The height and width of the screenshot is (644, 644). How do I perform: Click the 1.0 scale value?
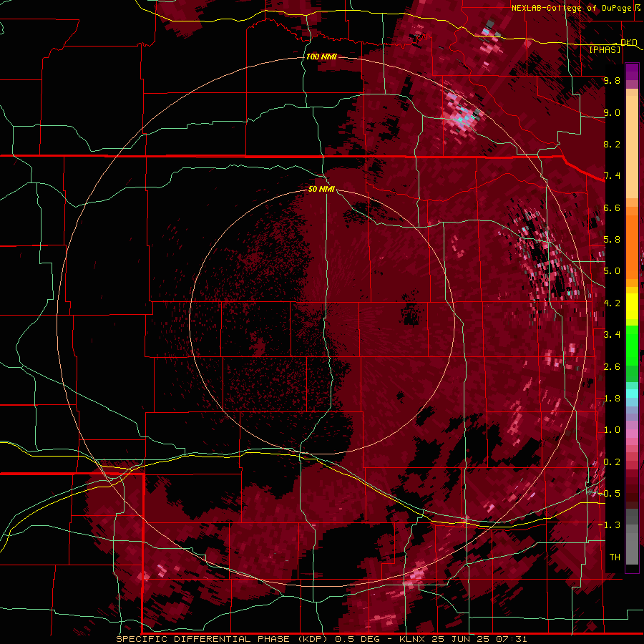[612, 430]
